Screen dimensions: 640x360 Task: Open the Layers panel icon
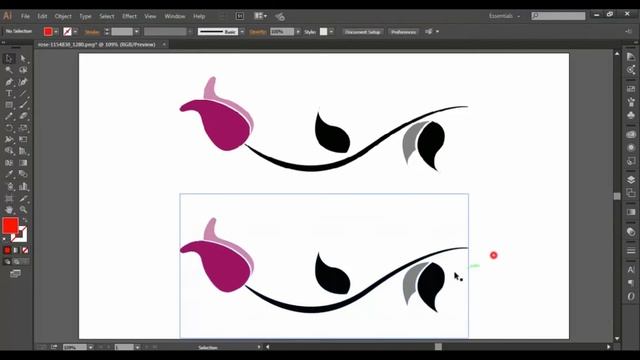631,180
